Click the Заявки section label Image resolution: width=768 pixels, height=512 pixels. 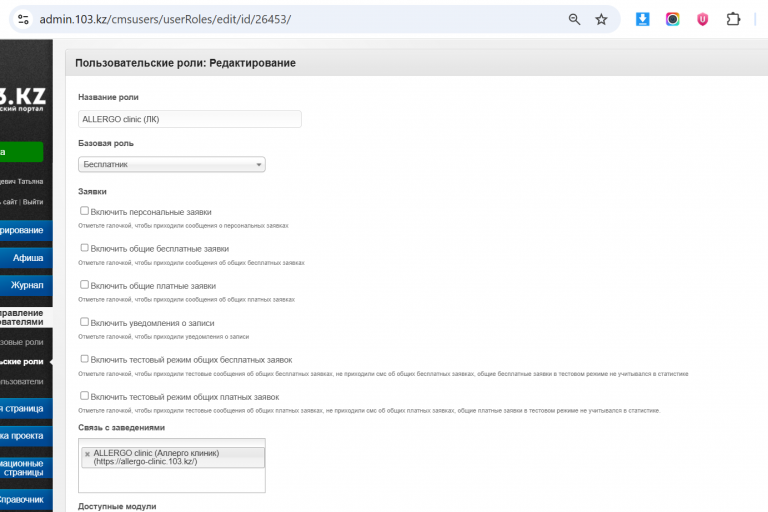pos(92,192)
